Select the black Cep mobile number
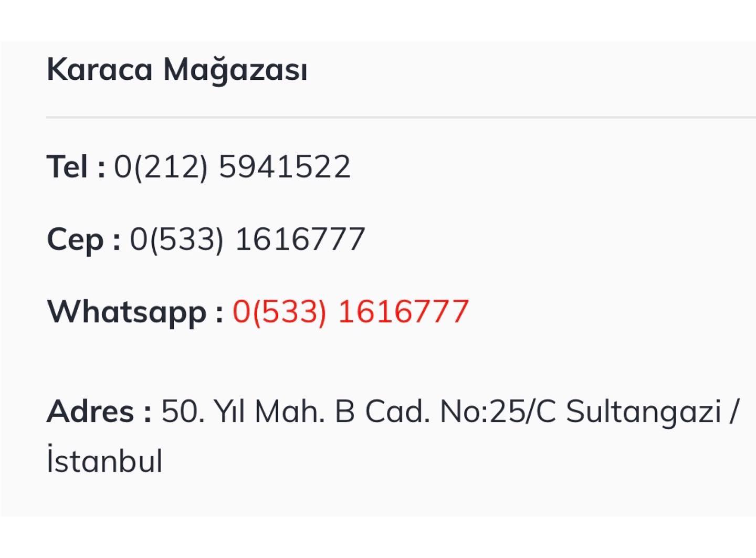Screen dimensions: 756x558 point(247,239)
